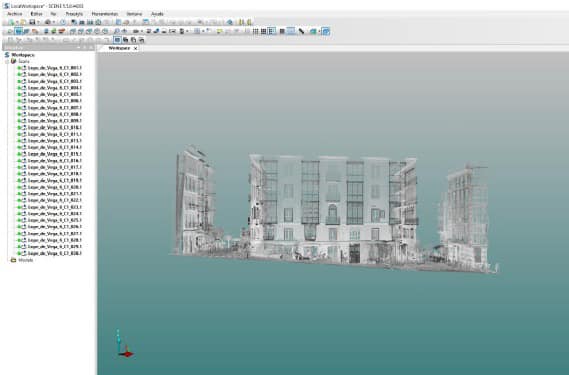Open the Archivo menu
The width and height of the screenshot is (569, 375).
click(15, 14)
